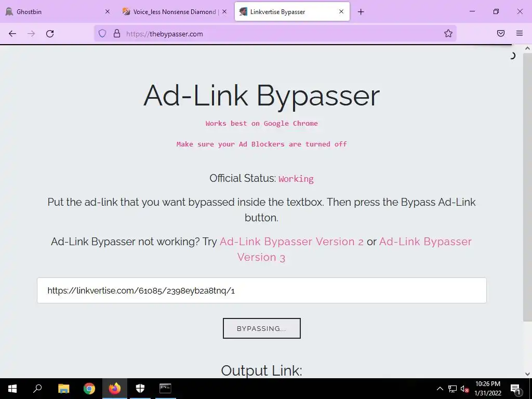Open Windows Security shield in taskbar

(140, 389)
